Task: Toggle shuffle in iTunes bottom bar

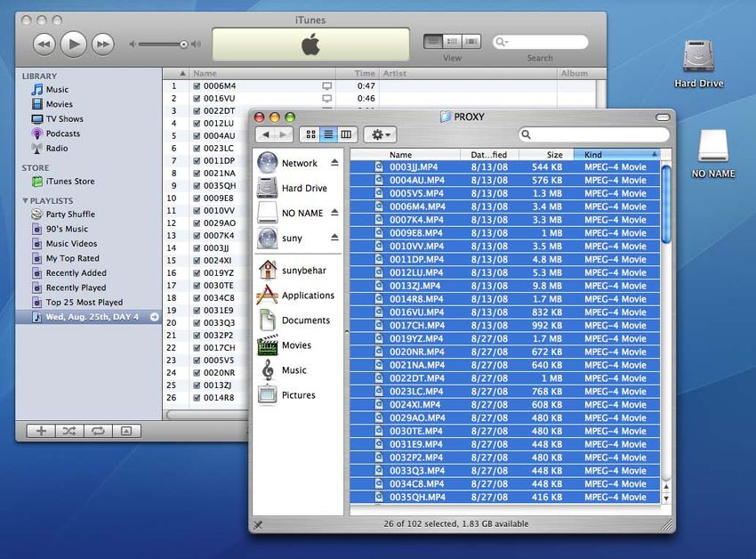Action: (69, 431)
